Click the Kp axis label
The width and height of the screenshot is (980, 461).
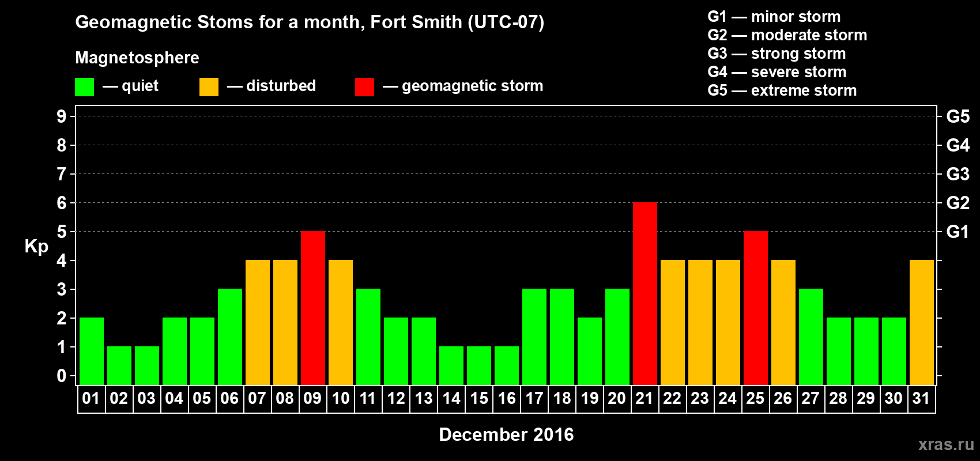click(36, 247)
